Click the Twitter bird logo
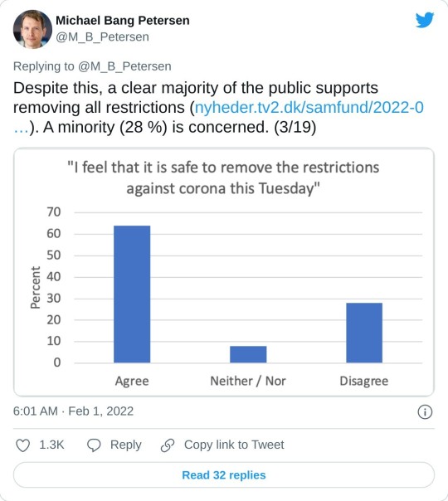This screenshot has width=448, height=501. pyautogui.click(x=425, y=20)
